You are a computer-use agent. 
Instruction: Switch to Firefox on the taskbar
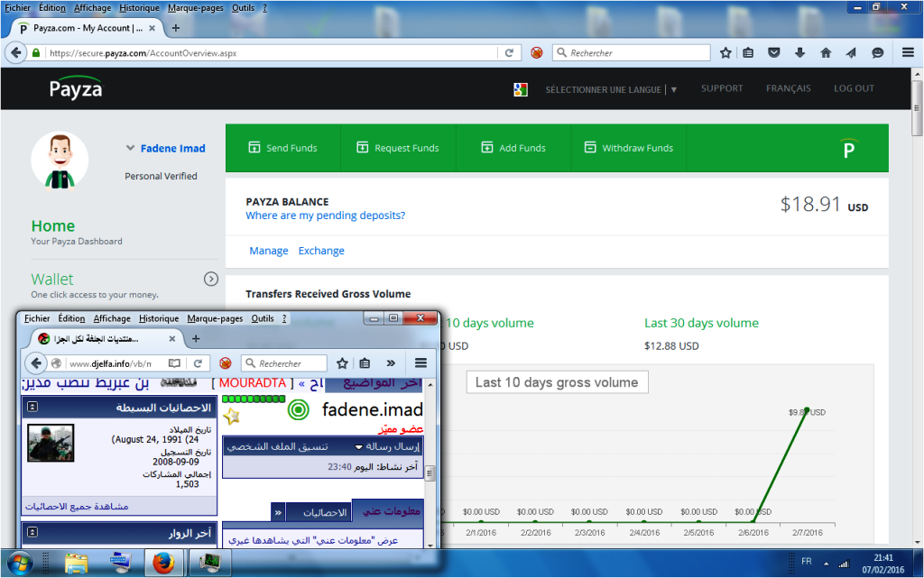click(164, 563)
